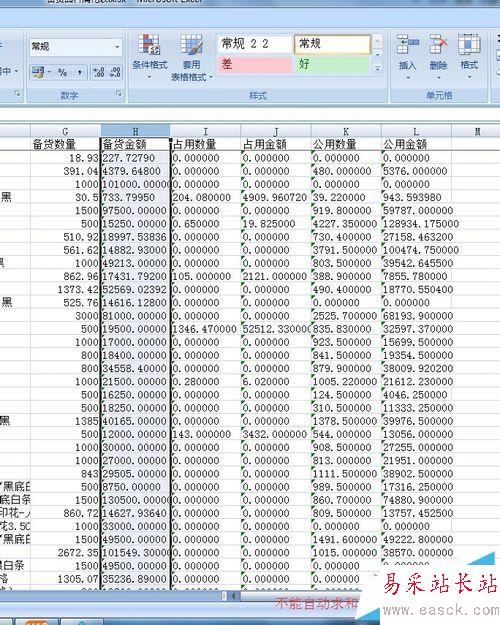Select cell with value 1373.42
Image resolution: width=500 pixels, height=625 pixels.
[x=65, y=289]
